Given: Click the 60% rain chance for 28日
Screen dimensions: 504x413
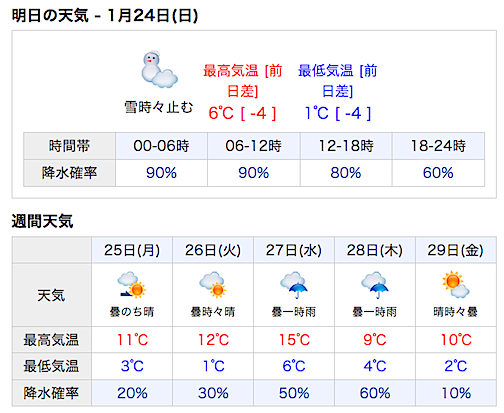Looking at the screenshot, I should click(x=375, y=393).
